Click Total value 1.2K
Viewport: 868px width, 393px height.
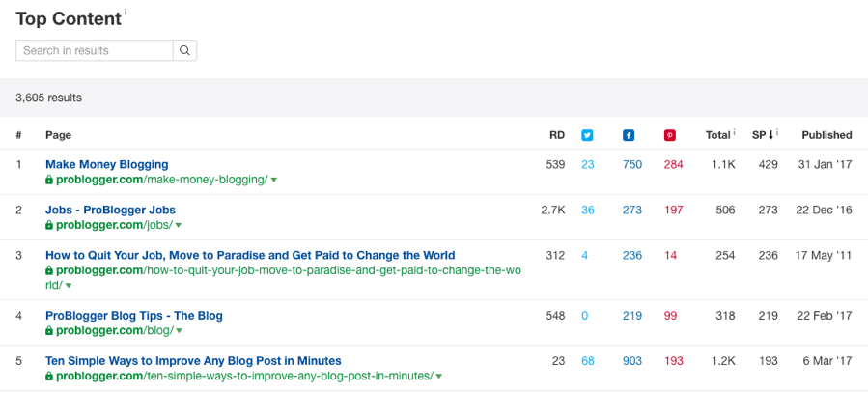724,361
